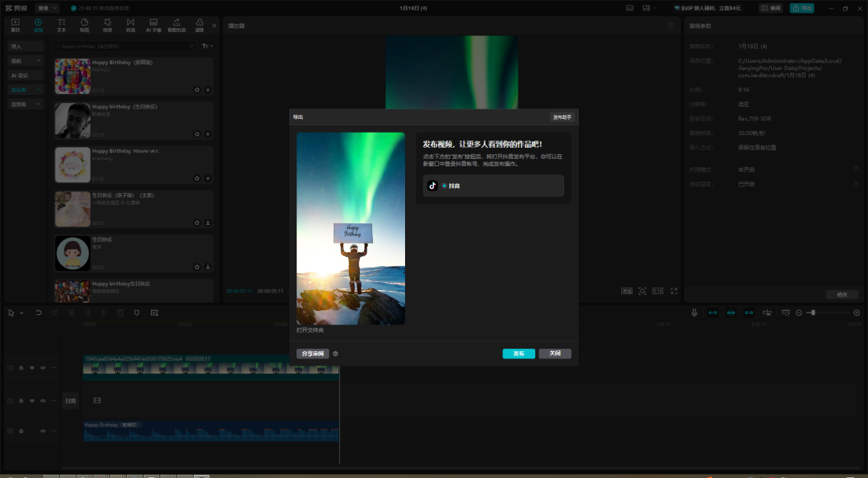Select the 抖音 radio option

click(444, 186)
